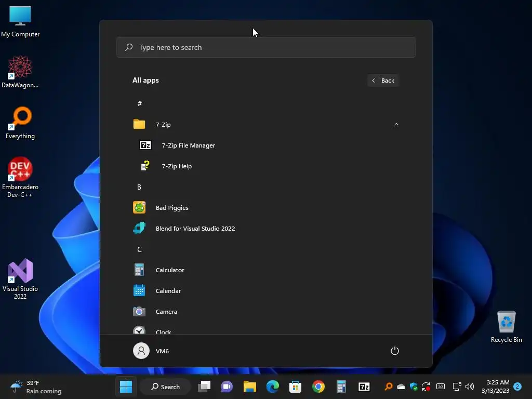This screenshot has height=399, width=532.
Task: Open the Power options button
Action: [395, 351]
